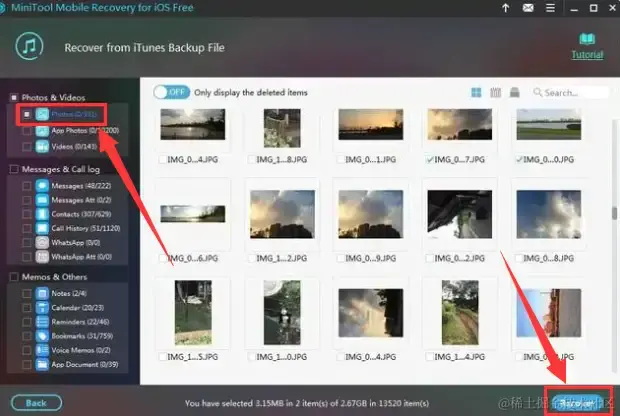The image size is (620, 416).
Task: Click the Reminders category icon
Action: (42, 321)
